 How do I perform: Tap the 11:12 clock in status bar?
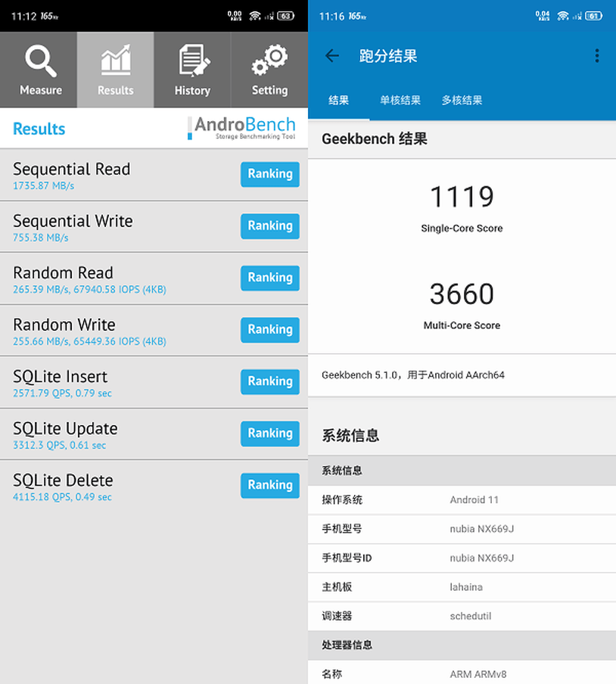click(24, 17)
